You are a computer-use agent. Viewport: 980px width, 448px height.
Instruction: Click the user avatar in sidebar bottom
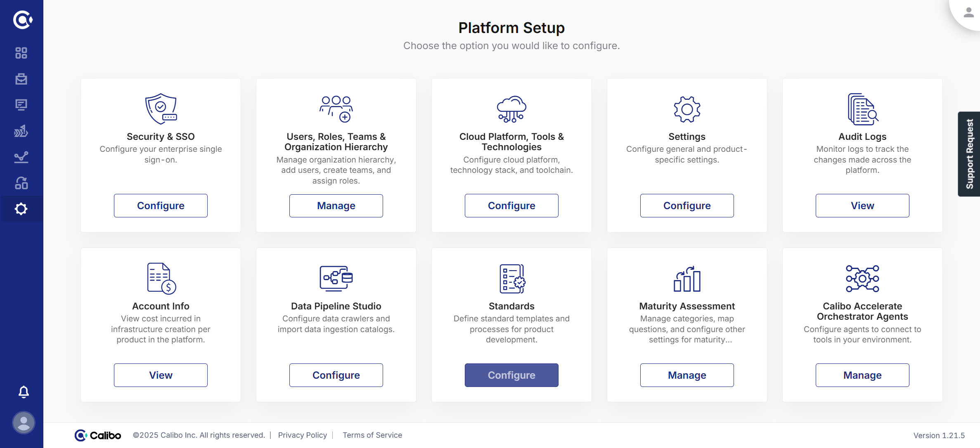pyautogui.click(x=24, y=422)
